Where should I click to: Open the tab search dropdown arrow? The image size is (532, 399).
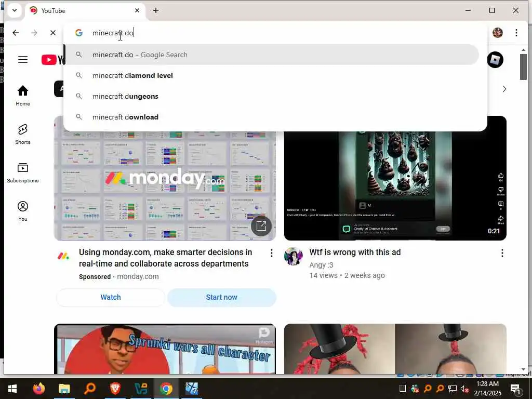point(15,10)
